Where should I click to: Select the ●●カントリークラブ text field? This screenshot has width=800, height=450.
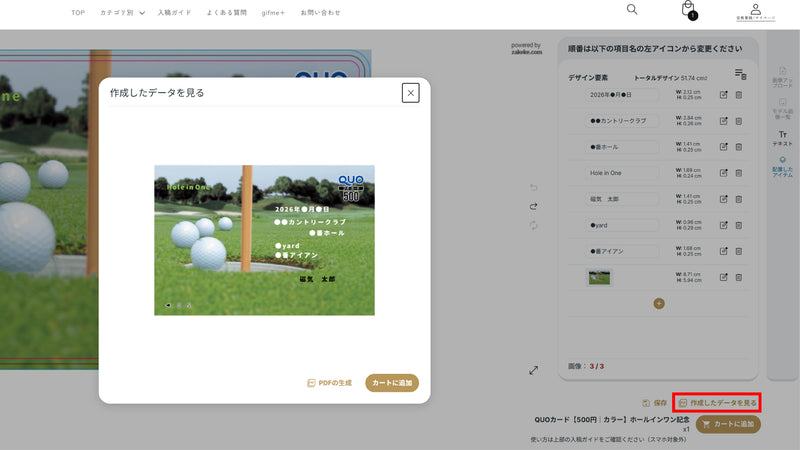[622, 121]
